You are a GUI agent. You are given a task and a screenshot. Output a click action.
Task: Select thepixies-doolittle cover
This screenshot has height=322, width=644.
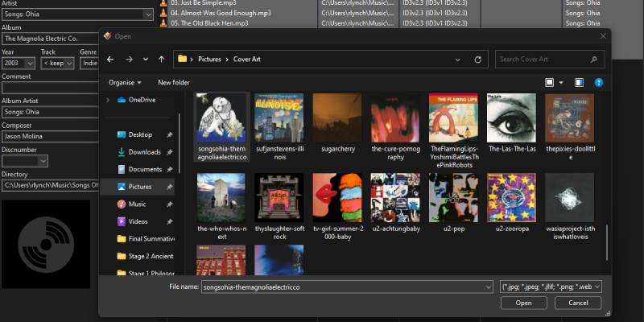pos(570,118)
